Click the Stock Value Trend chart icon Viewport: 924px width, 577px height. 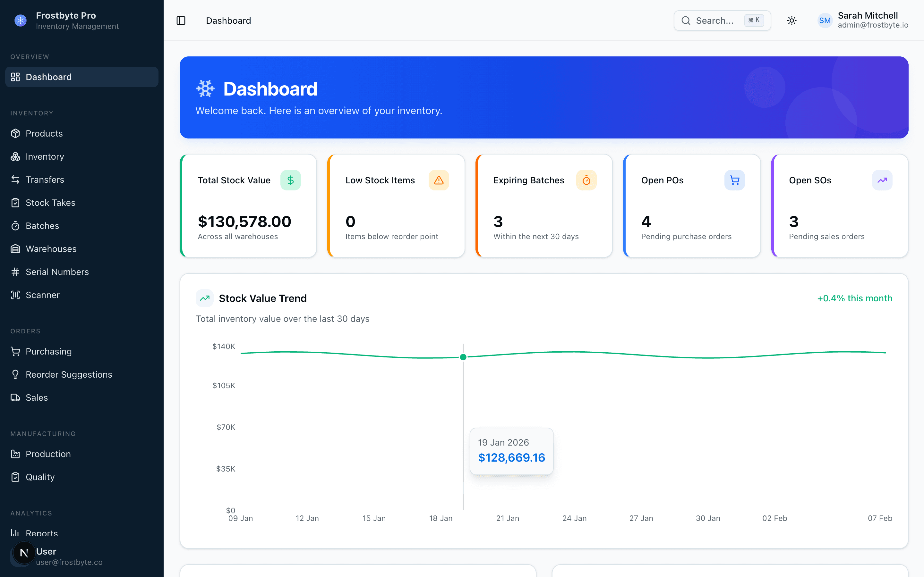(205, 298)
